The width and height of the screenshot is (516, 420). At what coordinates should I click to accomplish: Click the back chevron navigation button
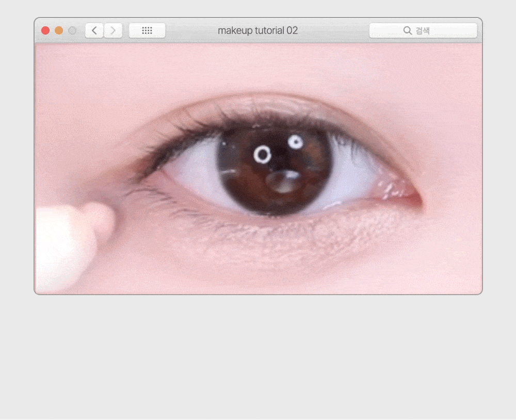94,30
